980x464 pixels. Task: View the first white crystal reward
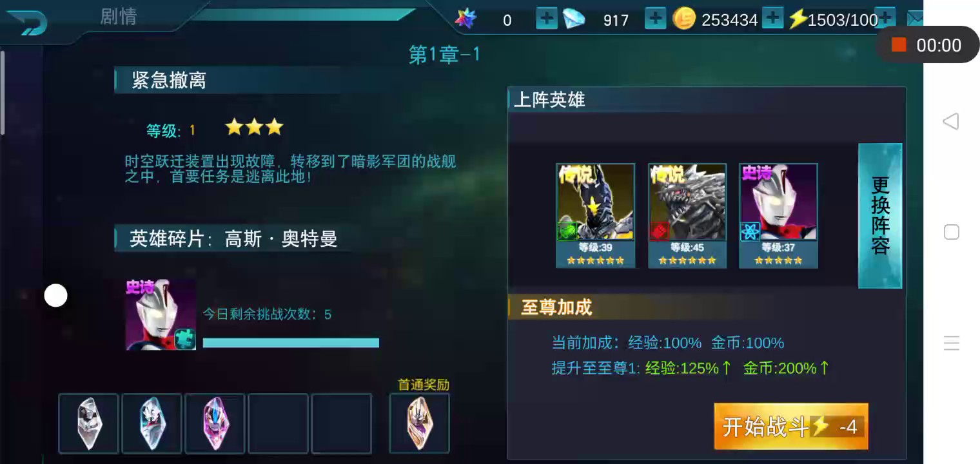click(x=89, y=423)
